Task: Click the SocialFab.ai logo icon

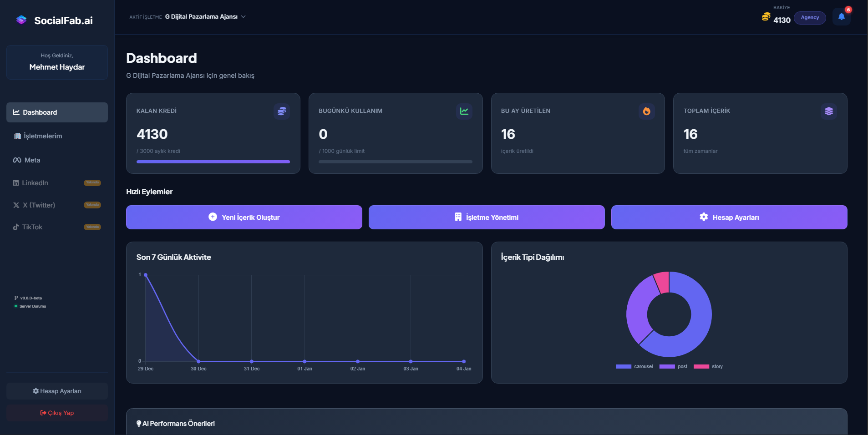Action: pyautogui.click(x=20, y=20)
